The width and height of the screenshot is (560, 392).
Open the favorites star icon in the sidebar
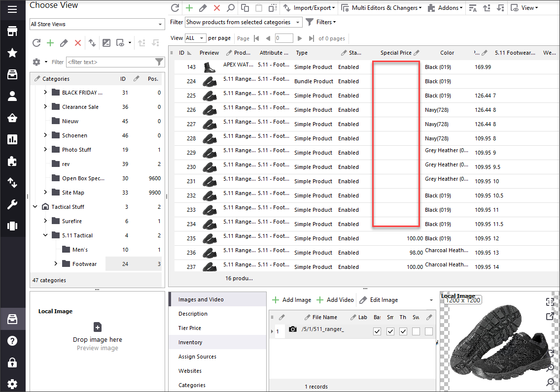[12, 53]
